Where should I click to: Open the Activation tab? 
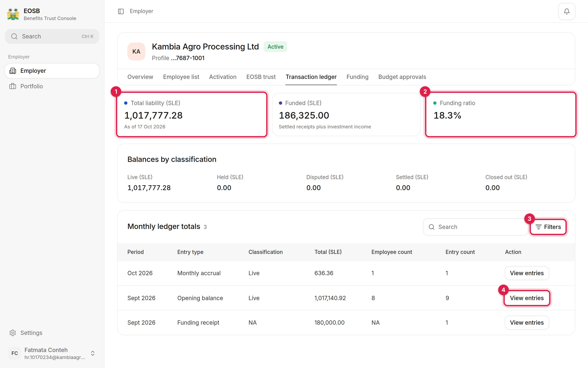tap(223, 77)
